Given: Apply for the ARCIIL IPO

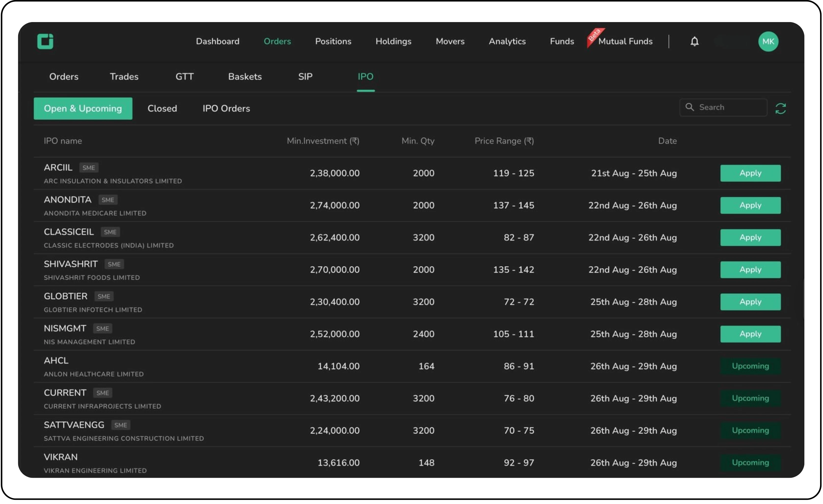Looking at the screenshot, I should (x=750, y=173).
